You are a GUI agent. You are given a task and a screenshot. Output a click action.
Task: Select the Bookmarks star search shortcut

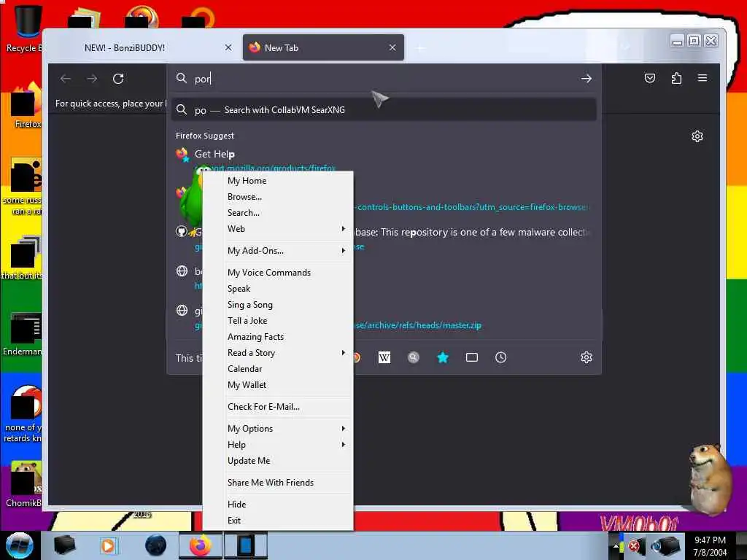point(443,357)
